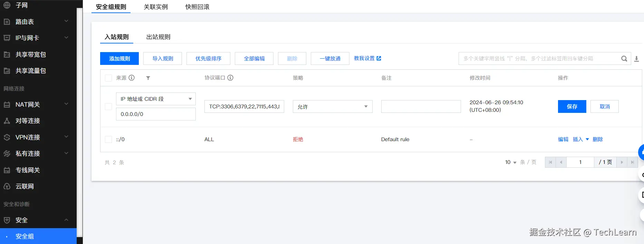Click the 对等连接 sidebar icon
This screenshot has width=644, height=244.
pos(7,121)
